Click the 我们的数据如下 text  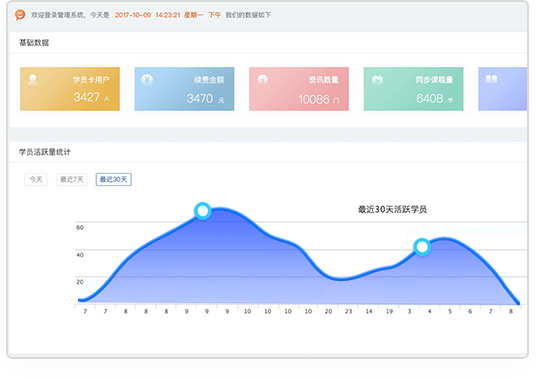pyautogui.click(x=248, y=15)
